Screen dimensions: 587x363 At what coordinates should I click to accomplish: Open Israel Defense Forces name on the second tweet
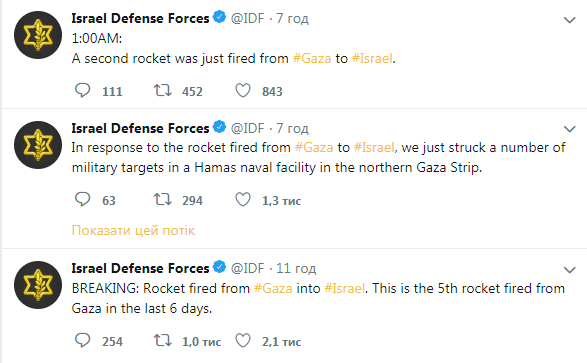click(x=140, y=128)
